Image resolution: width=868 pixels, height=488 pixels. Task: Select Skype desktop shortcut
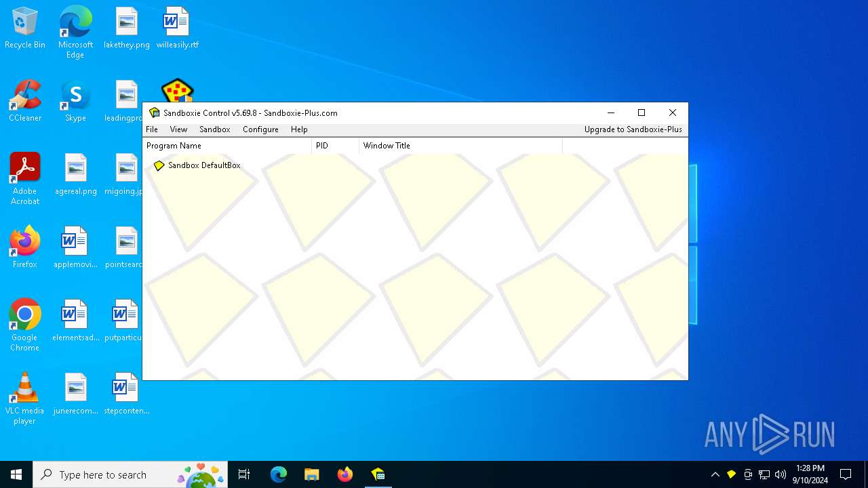pyautogui.click(x=75, y=102)
